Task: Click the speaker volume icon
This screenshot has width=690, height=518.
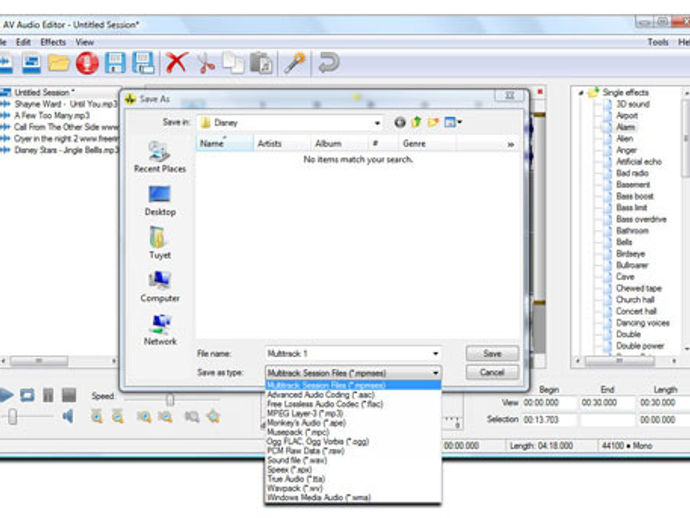Action: click(67, 416)
